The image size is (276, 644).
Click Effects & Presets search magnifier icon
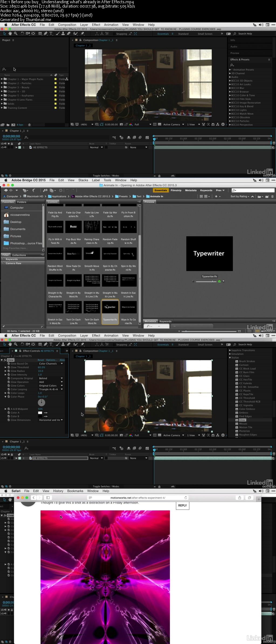coord(232,65)
